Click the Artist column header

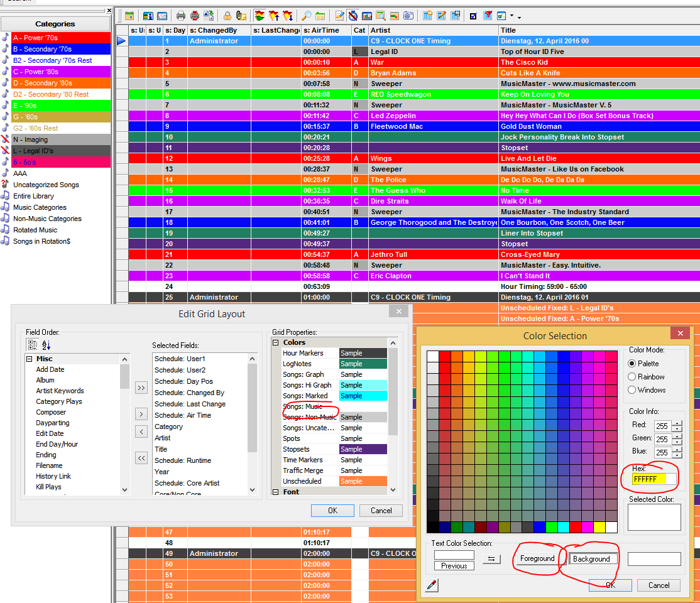433,30
